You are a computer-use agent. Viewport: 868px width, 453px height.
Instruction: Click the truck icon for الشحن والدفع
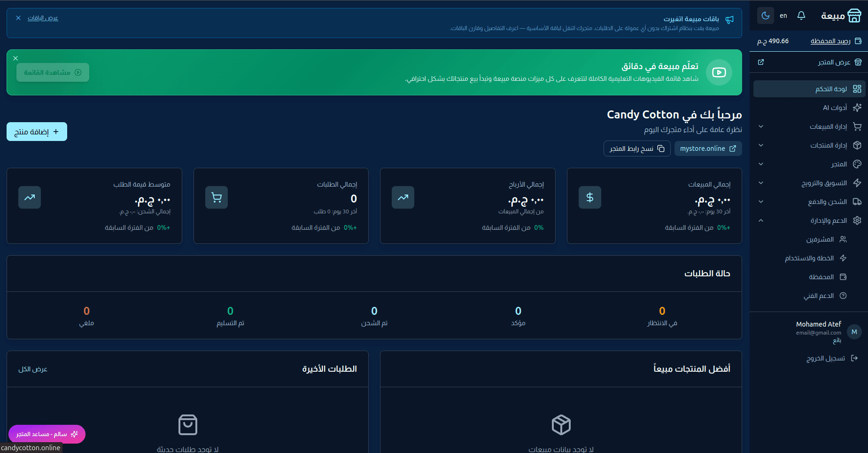pos(857,202)
